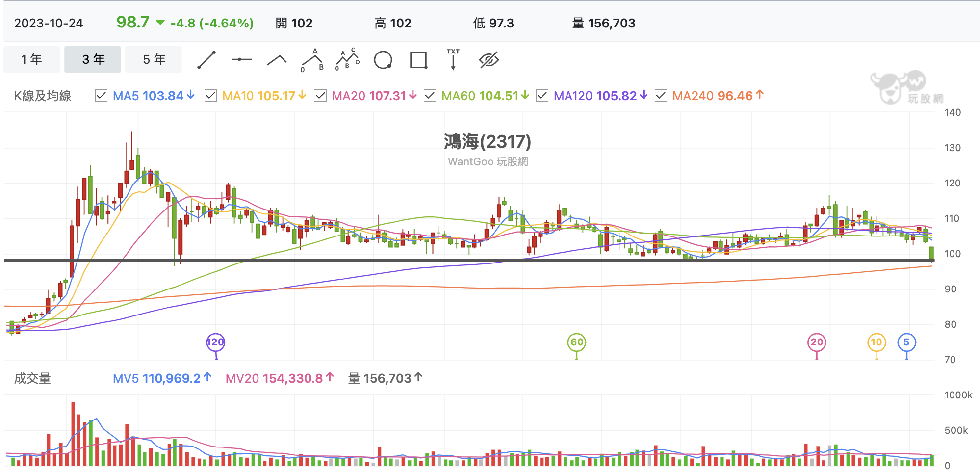
Task: Pick the 0-A-B-C-D wave pattern tool
Action: [348, 59]
